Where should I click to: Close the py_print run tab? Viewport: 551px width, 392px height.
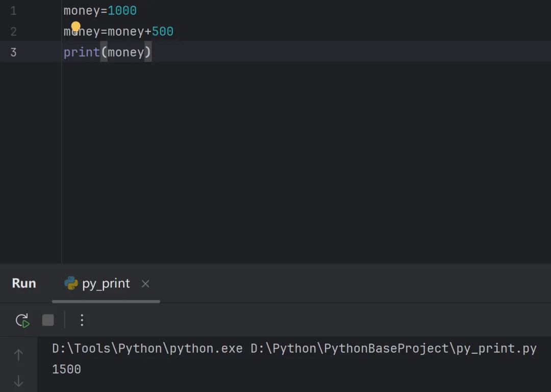tap(145, 284)
